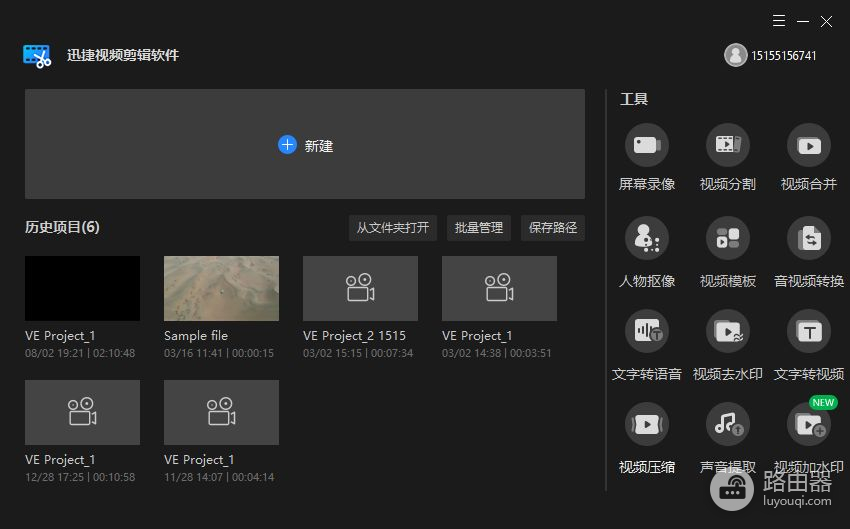Image resolution: width=850 pixels, height=529 pixels.
Task: Click the blue plus 新建 icon
Action: [287, 145]
